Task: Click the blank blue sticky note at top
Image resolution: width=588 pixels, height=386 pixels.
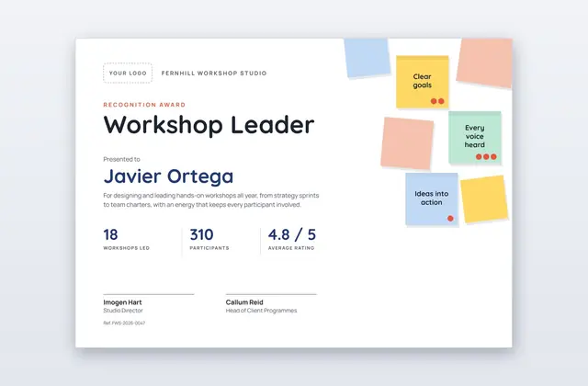Action: click(x=367, y=57)
